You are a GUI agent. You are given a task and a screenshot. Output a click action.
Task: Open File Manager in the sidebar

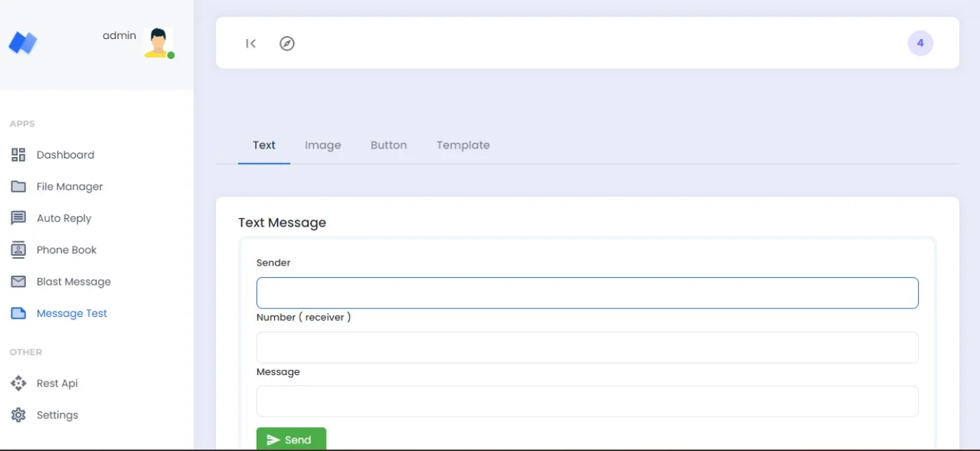[70, 187]
